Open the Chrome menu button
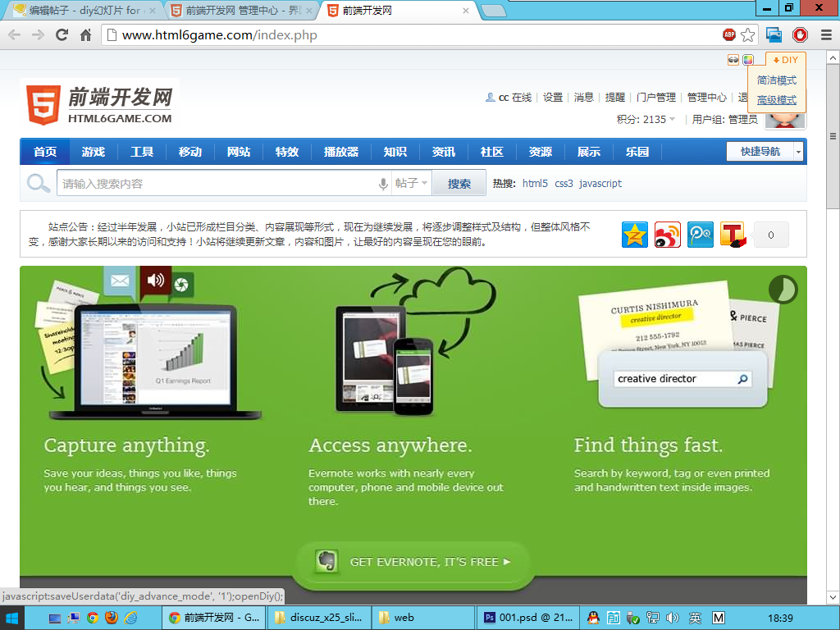 pyautogui.click(x=826, y=35)
